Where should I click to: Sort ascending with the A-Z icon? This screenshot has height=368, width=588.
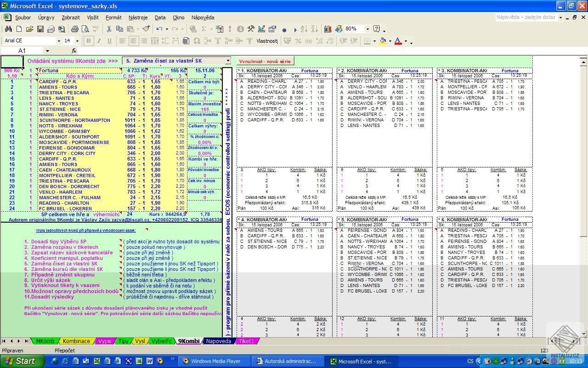pyautogui.click(x=304, y=29)
